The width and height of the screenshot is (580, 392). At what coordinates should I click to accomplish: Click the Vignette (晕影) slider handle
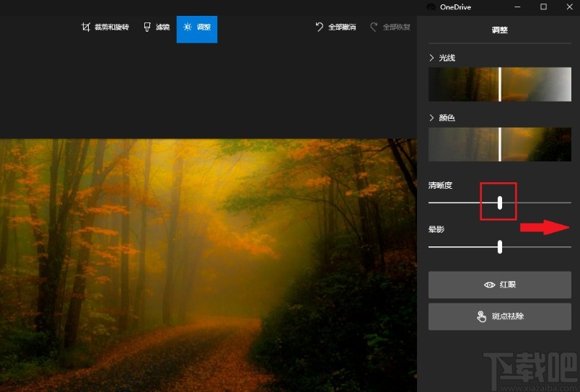[x=500, y=246]
